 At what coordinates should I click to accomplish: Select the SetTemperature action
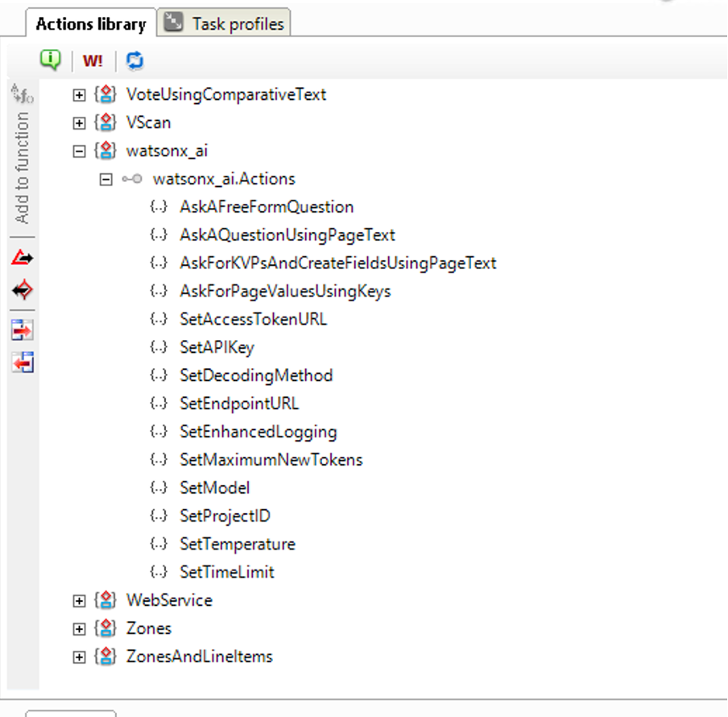237,544
